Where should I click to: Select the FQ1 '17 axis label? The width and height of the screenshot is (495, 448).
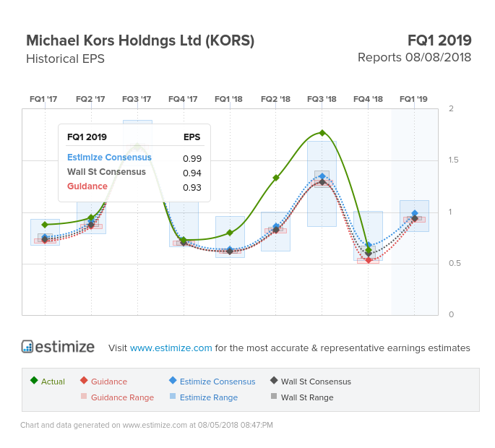coord(43,99)
